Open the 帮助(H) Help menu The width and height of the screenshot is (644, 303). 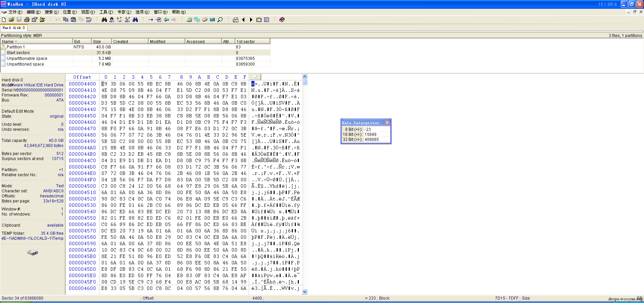coord(179,12)
